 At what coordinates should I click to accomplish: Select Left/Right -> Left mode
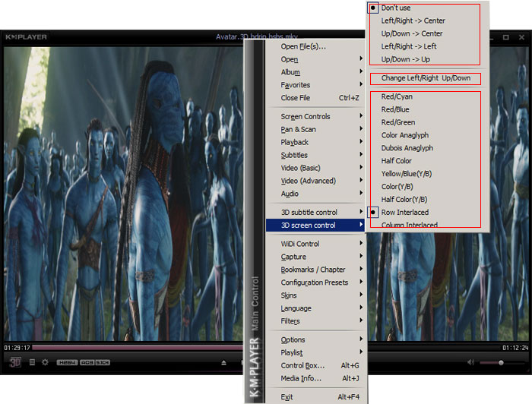coord(429,46)
